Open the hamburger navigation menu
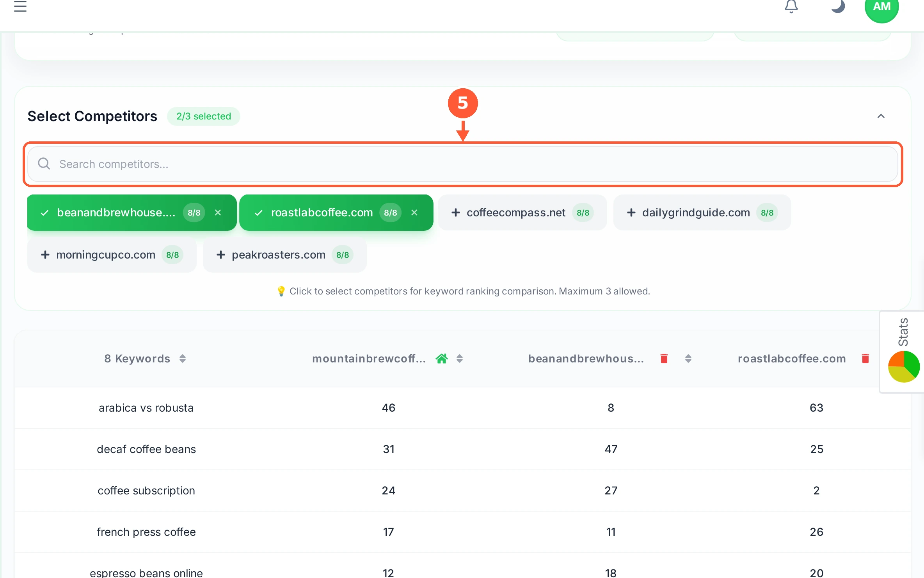 pyautogui.click(x=20, y=6)
